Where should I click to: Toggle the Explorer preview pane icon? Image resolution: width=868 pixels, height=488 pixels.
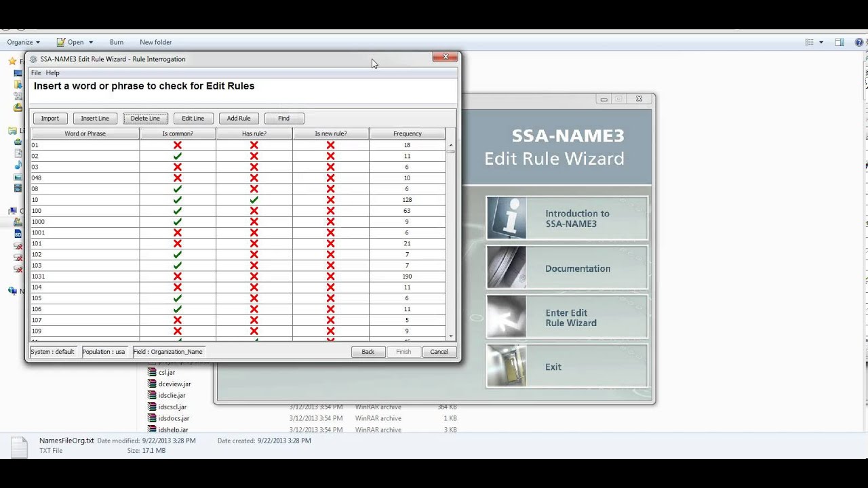pyautogui.click(x=840, y=42)
